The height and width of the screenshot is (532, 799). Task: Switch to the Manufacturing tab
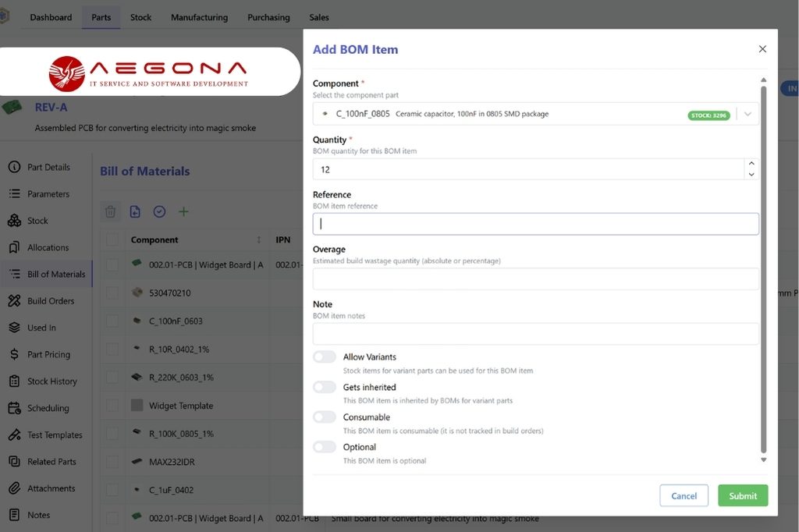(199, 17)
